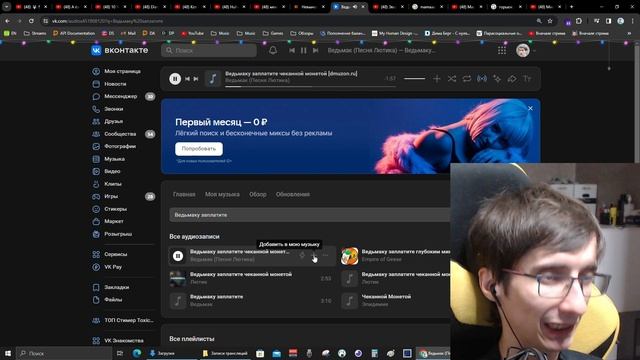640x360 pixels.
Task: Toggle shuffle in the audio player
Action: 452,79
